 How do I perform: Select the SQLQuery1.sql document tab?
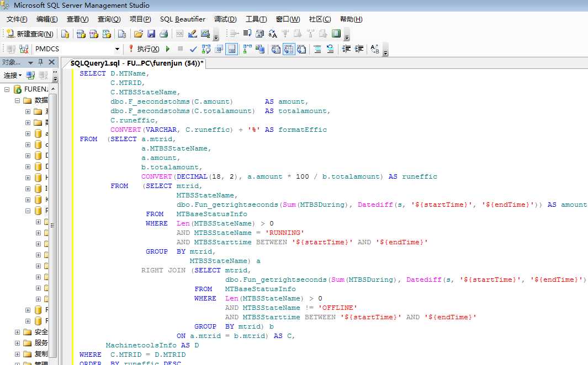[137, 63]
